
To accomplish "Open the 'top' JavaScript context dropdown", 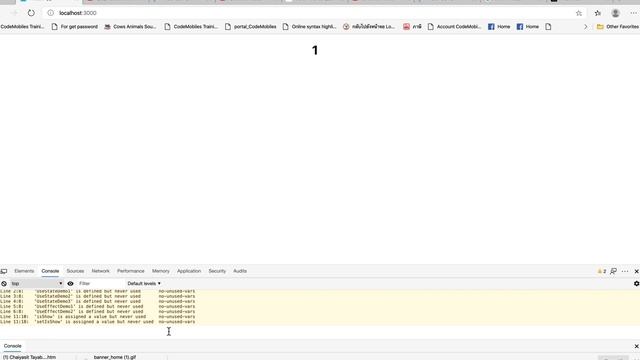I will [36, 283].
